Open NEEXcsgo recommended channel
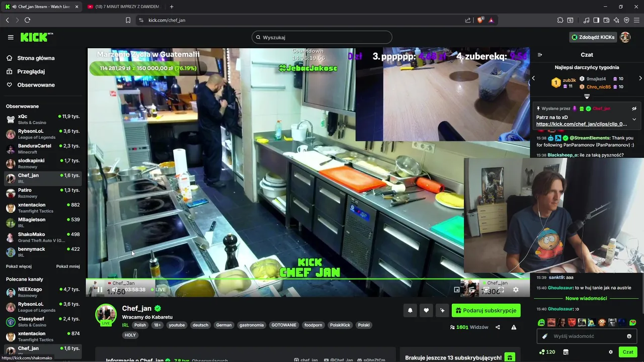This screenshot has height=362, width=644. 43,292
